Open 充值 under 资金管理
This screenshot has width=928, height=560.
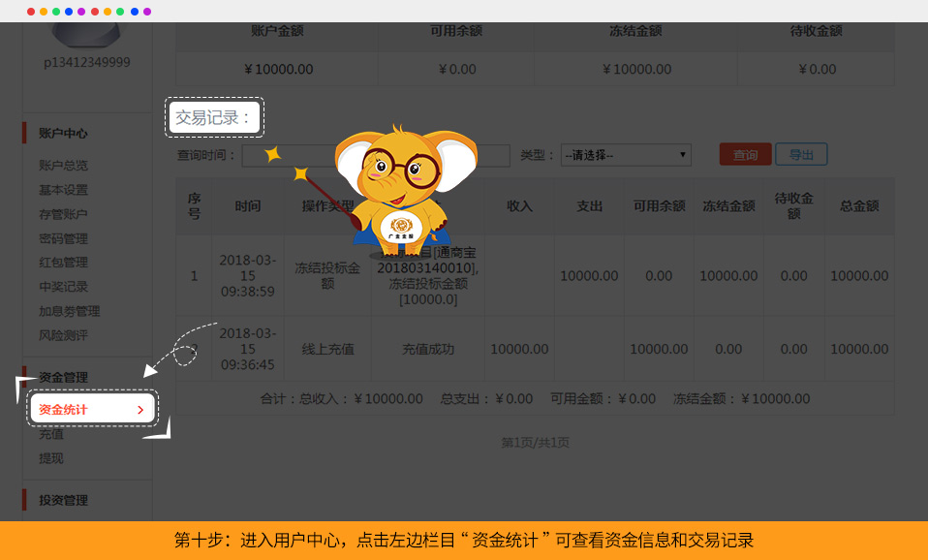coord(51,434)
